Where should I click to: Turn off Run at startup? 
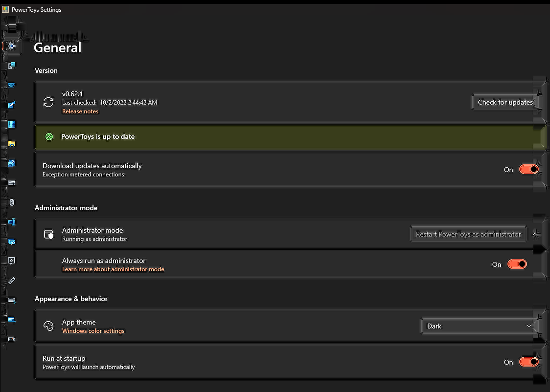tap(528, 362)
